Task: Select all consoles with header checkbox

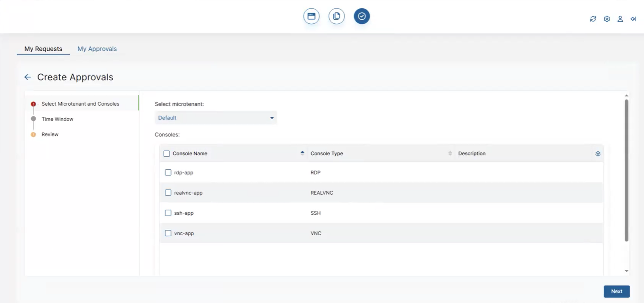Action: pos(167,153)
